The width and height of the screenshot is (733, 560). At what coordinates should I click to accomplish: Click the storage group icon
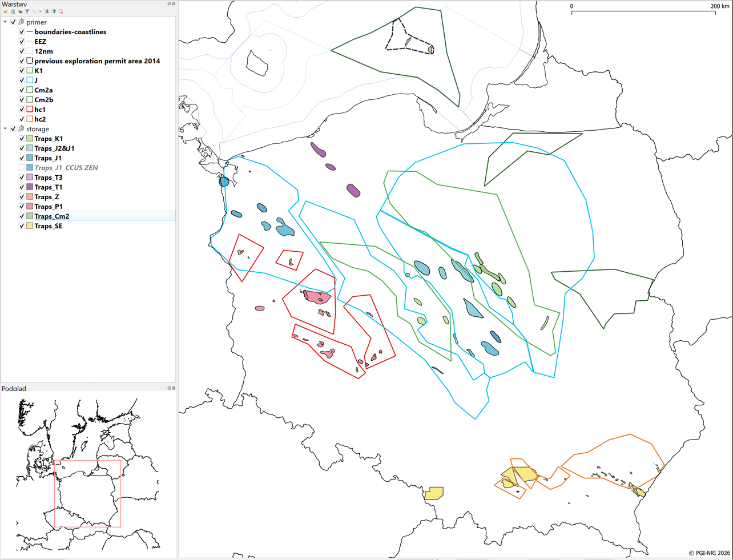point(21,129)
